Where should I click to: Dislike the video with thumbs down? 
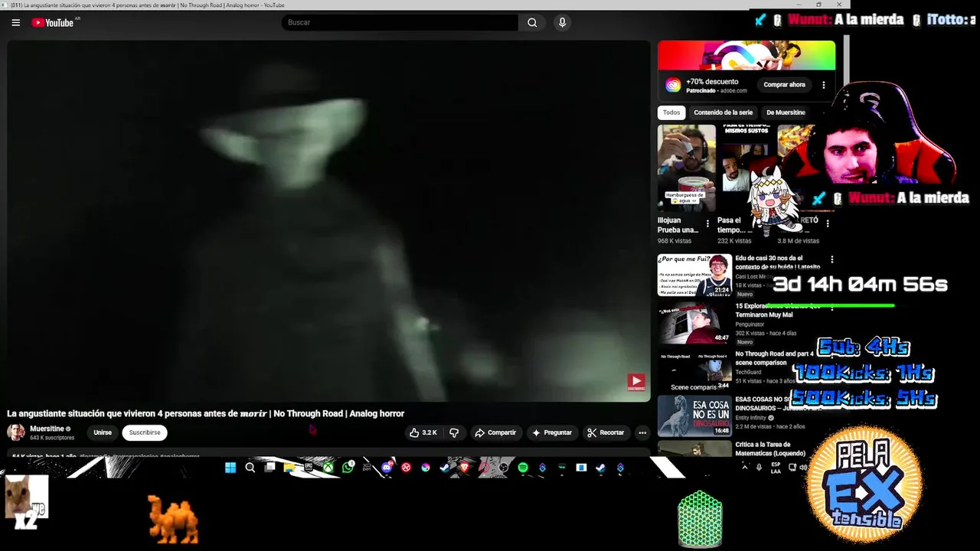coord(454,432)
